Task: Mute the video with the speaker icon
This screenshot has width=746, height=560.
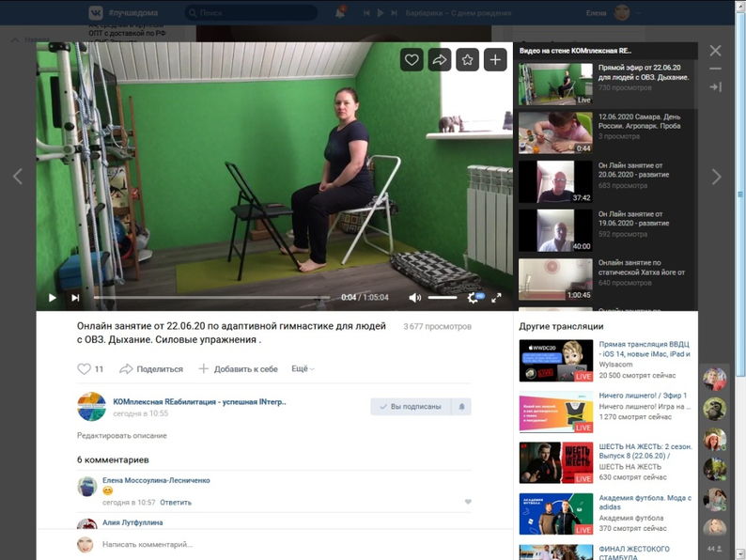Action: [x=415, y=298]
